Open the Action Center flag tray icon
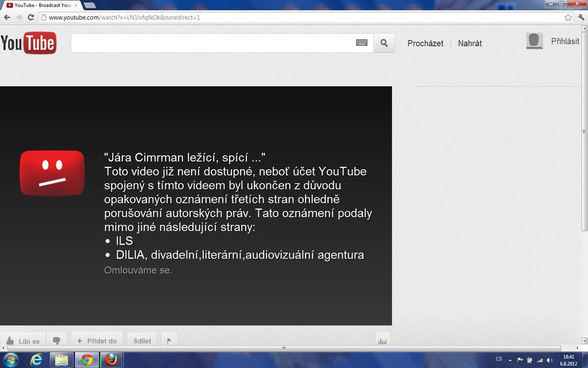The width and height of the screenshot is (588, 368). tap(520, 360)
